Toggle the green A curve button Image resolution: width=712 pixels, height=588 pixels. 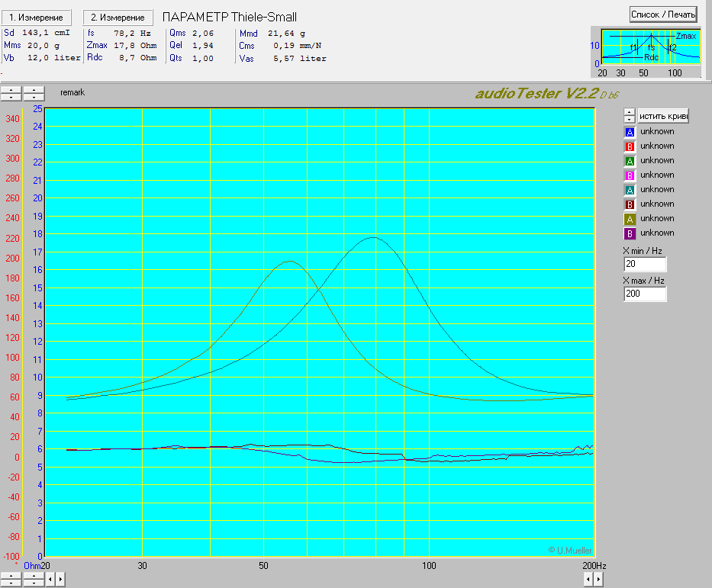click(x=630, y=161)
